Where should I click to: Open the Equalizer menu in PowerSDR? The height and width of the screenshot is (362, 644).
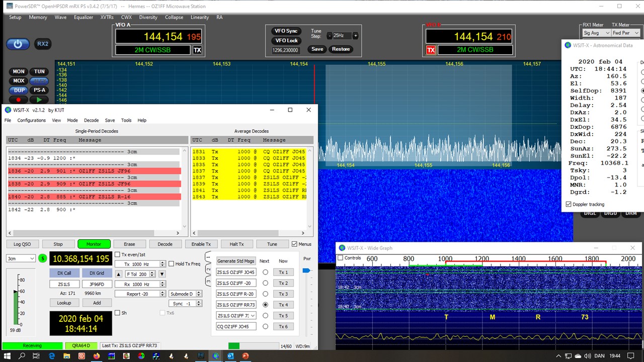pos(84,17)
